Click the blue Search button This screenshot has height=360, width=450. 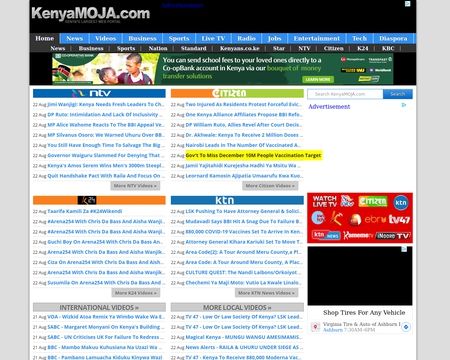click(398, 94)
